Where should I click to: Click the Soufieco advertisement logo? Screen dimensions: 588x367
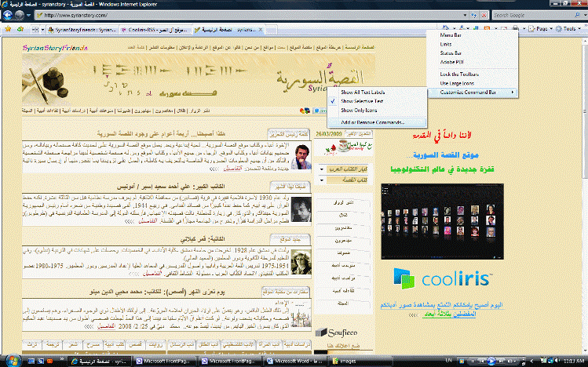[336, 332]
